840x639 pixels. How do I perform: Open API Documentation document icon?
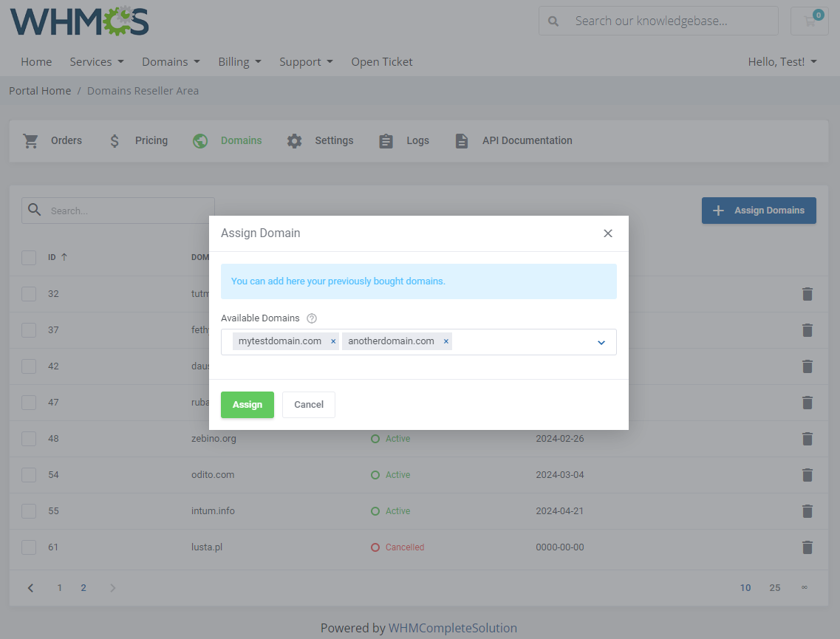pos(462,140)
